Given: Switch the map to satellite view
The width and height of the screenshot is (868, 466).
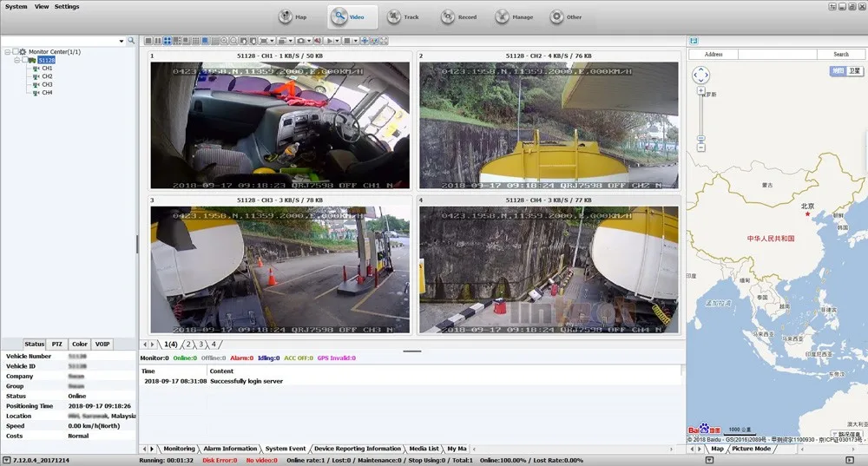Looking at the screenshot, I should pos(855,71).
